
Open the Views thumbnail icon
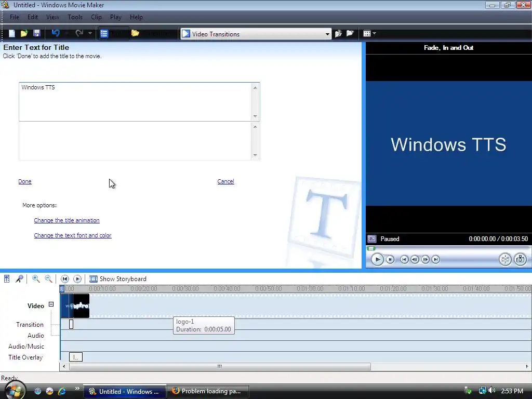(367, 34)
